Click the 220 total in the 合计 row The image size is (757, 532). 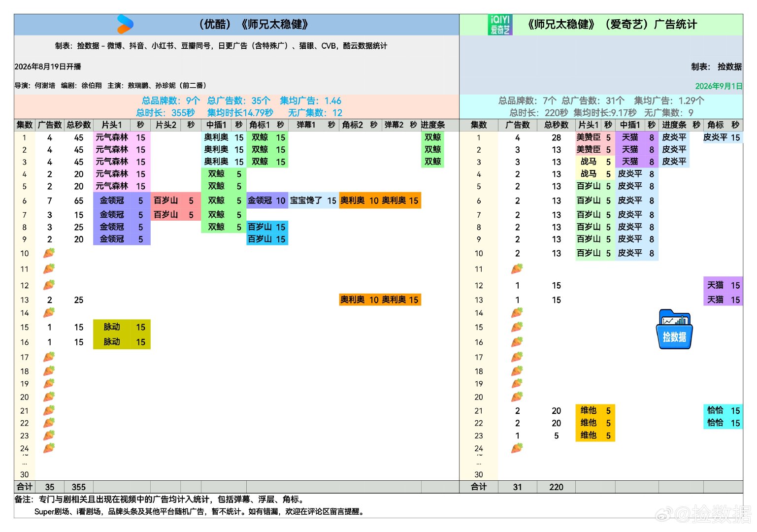point(557,487)
